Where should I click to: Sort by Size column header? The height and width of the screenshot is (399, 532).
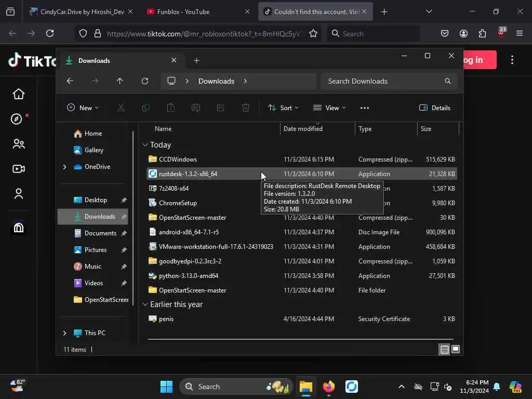click(x=437, y=129)
